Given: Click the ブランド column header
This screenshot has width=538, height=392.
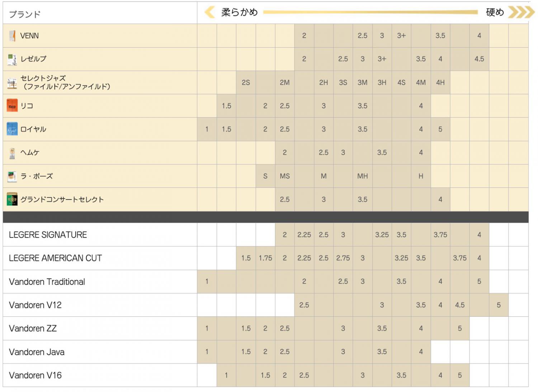Looking at the screenshot, I should [24, 14].
